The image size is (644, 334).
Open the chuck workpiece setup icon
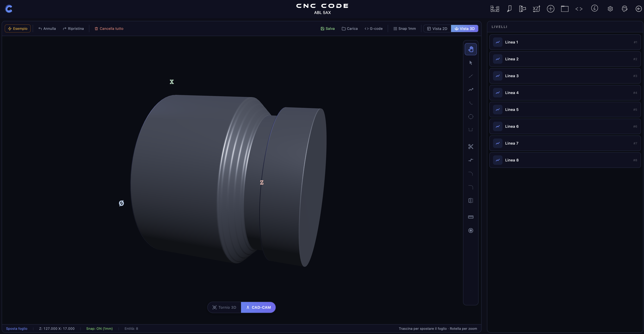[523, 9]
